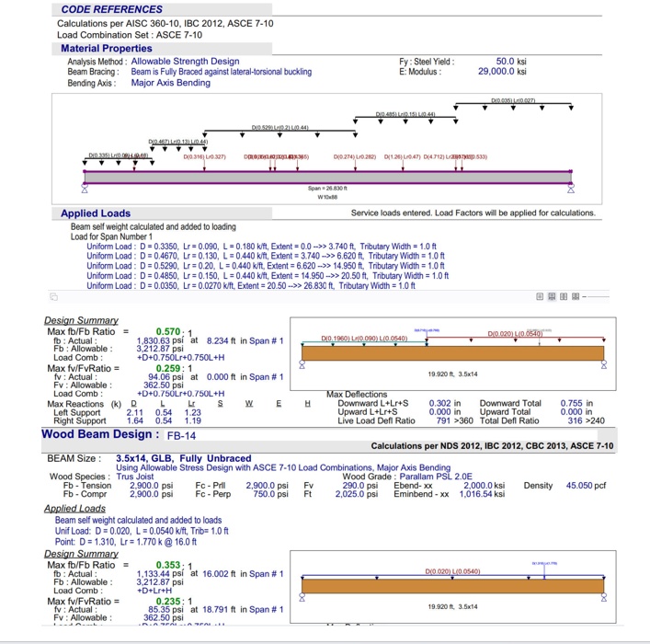
Task: Click right support D reaction 1.64
Action: (135, 420)
